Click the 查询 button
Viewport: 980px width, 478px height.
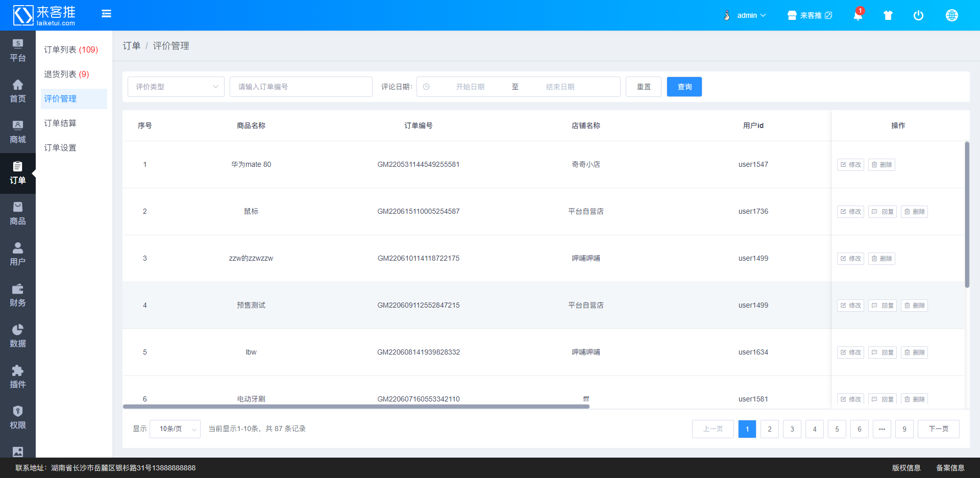(x=684, y=87)
